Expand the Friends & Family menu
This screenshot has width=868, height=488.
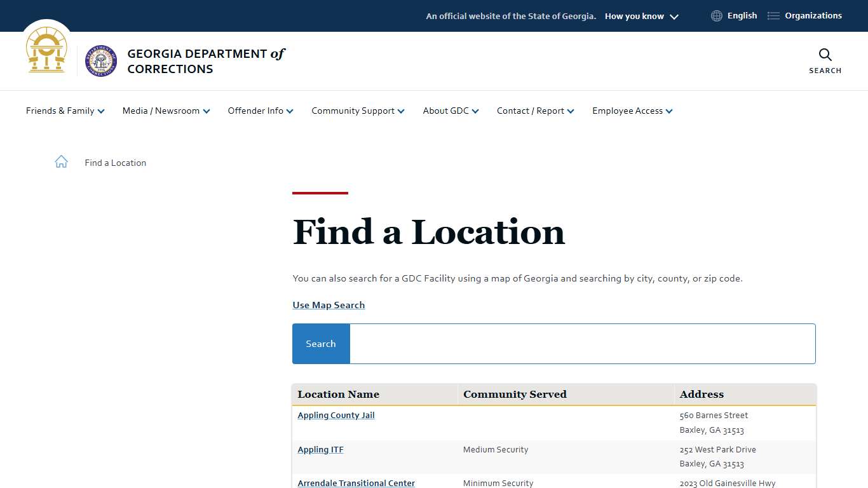click(x=64, y=111)
